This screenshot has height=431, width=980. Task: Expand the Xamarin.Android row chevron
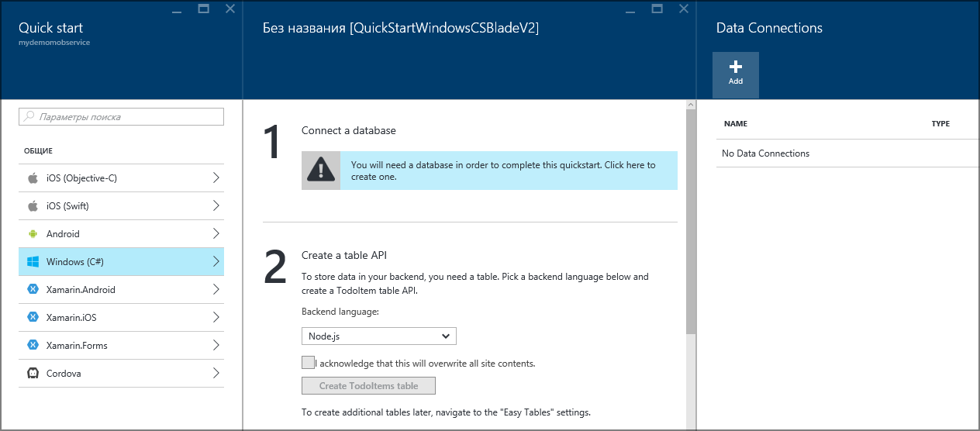216,289
